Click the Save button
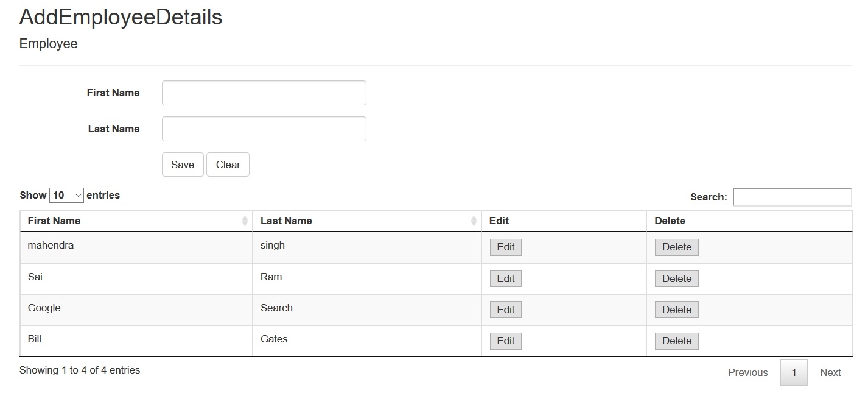The width and height of the screenshot is (868, 393). click(183, 165)
